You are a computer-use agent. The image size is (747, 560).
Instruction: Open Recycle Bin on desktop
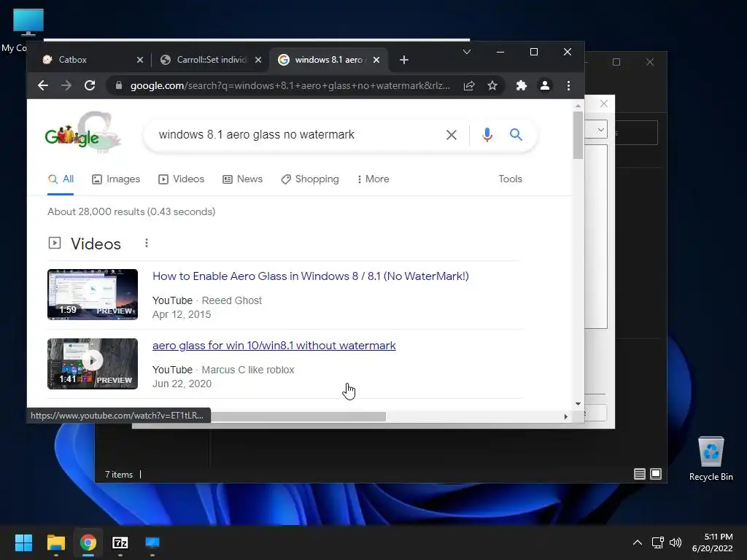click(x=711, y=458)
